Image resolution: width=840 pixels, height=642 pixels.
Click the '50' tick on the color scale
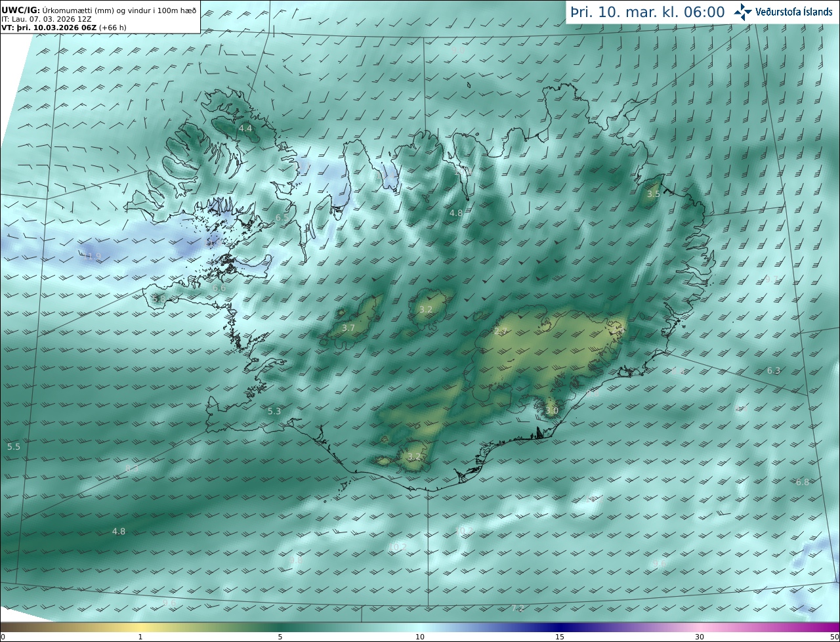pos(835,637)
